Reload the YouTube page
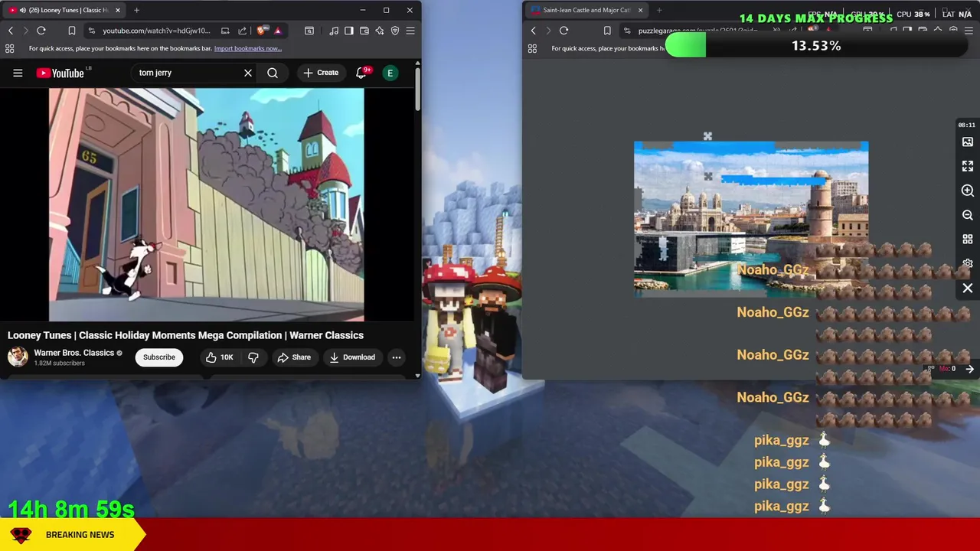980x551 pixels. (x=41, y=31)
